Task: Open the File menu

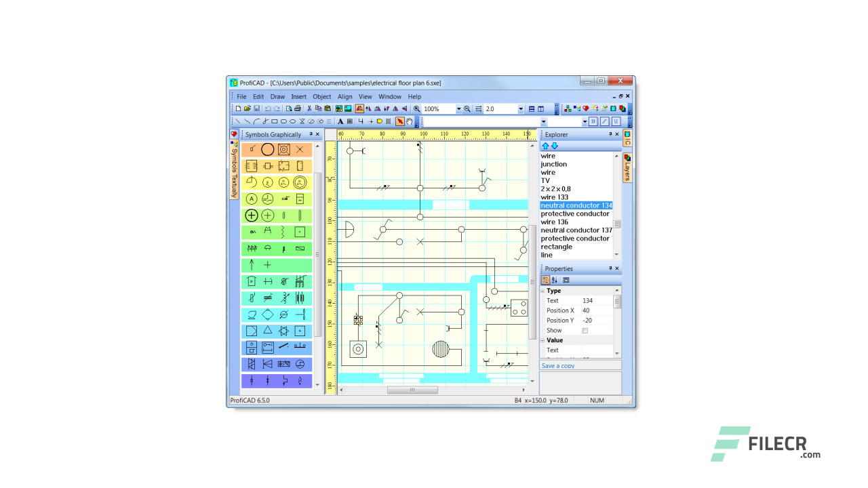Action: tap(241, 96)
